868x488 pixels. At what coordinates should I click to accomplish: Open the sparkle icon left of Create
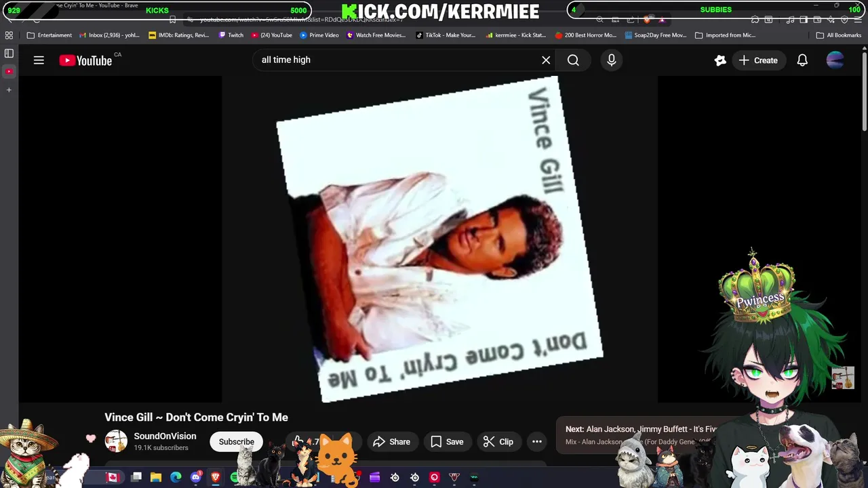(720, 60)
